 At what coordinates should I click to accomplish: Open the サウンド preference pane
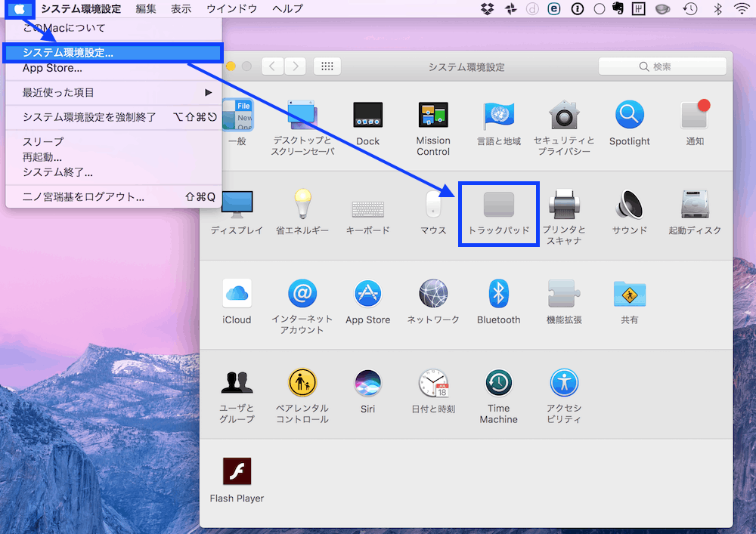[629, 212]
